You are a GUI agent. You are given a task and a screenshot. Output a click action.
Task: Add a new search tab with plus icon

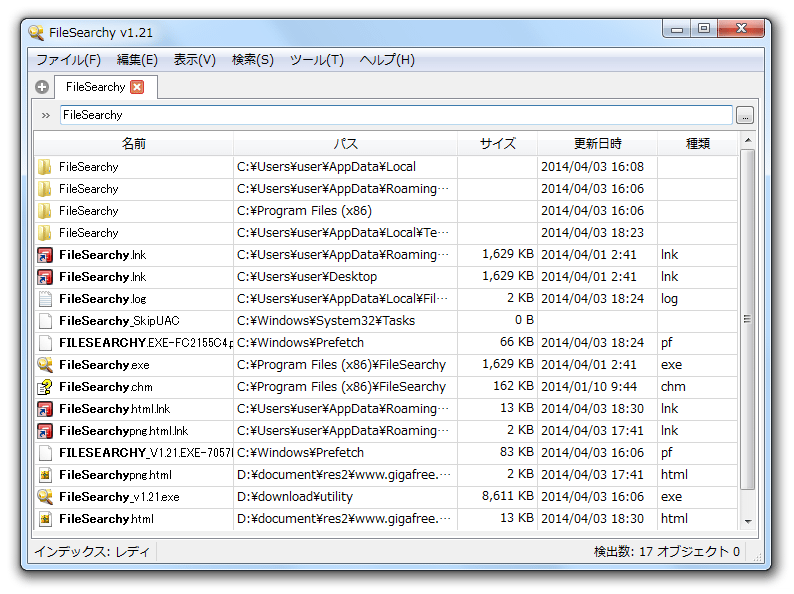coord(42,87)
